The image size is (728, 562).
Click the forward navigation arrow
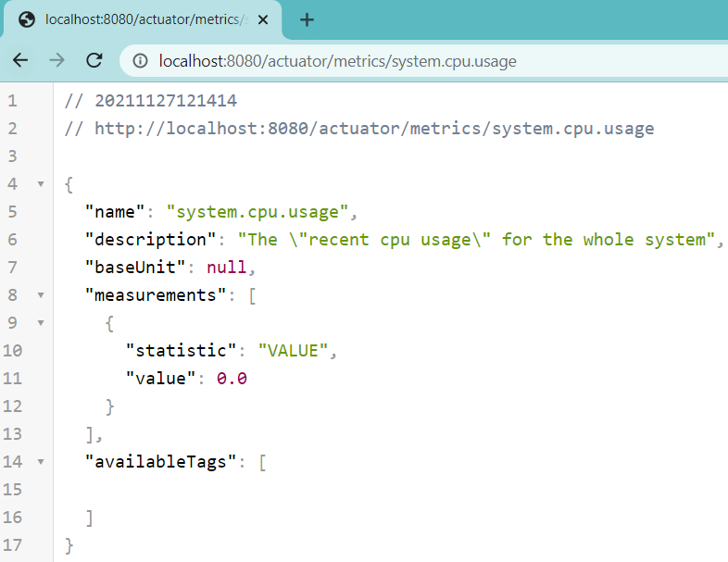[57, 60]
